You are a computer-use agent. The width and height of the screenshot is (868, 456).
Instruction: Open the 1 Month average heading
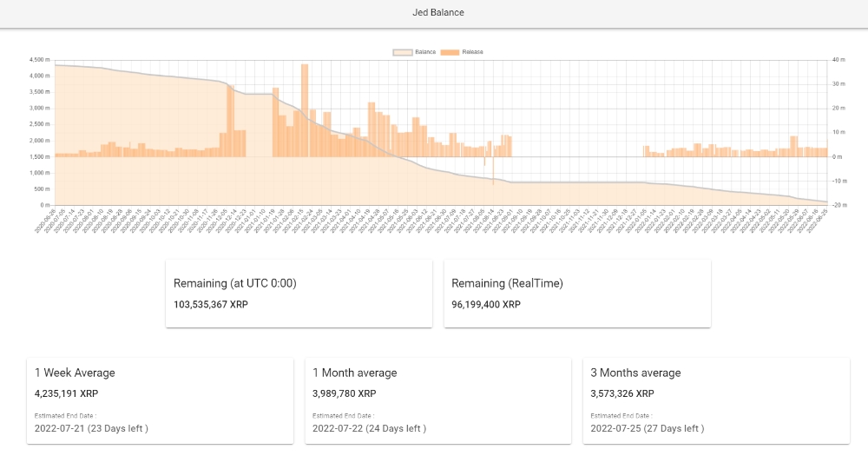coord(355,373)
